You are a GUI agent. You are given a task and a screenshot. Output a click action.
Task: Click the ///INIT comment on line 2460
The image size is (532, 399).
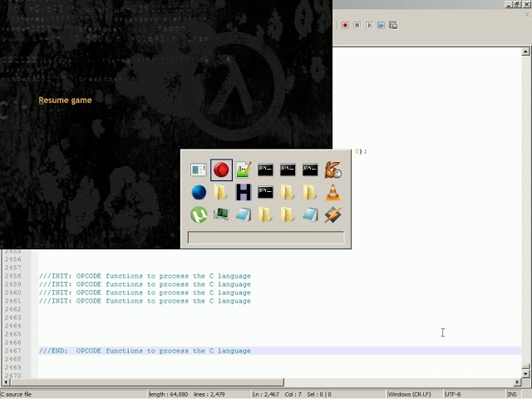pyautogui.click(x=145, y=293)
